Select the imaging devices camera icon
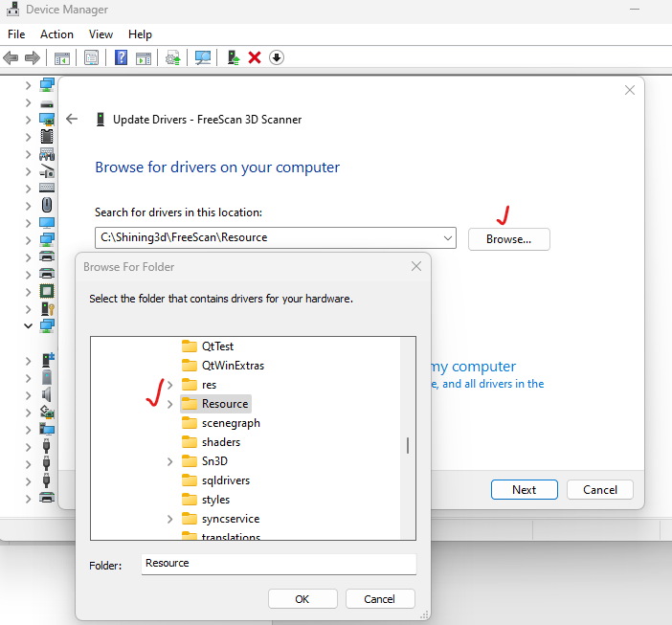Viewport: 672px width, 625px height. (x=47, y=171)
